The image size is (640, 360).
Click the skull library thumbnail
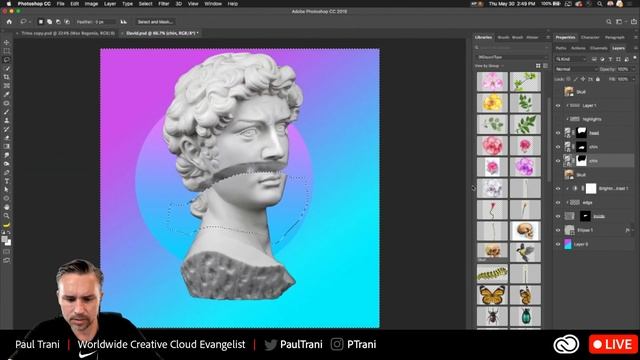coord(525,231)
